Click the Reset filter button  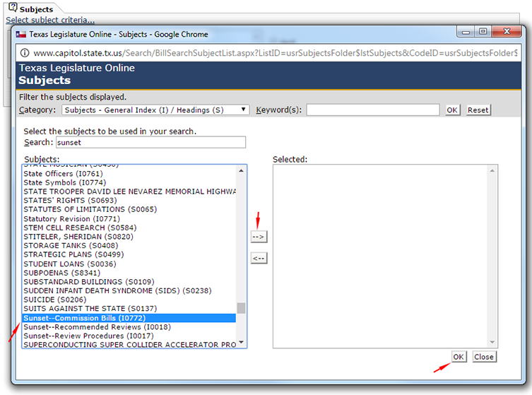tap(478, 110)
